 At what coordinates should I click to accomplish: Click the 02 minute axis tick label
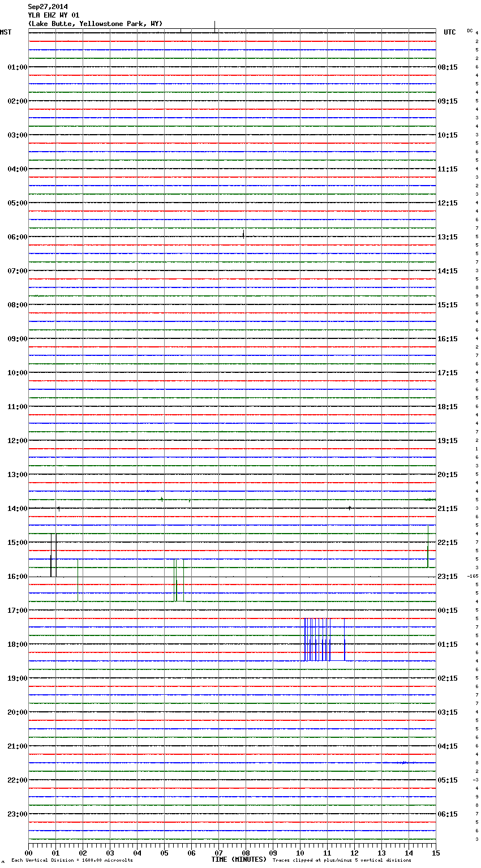point(83,853)
